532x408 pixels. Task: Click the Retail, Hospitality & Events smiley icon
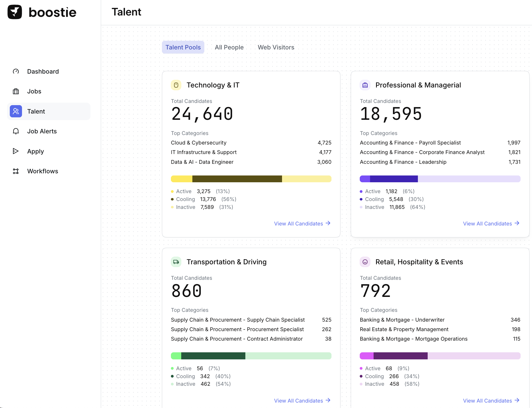(365, 262)
